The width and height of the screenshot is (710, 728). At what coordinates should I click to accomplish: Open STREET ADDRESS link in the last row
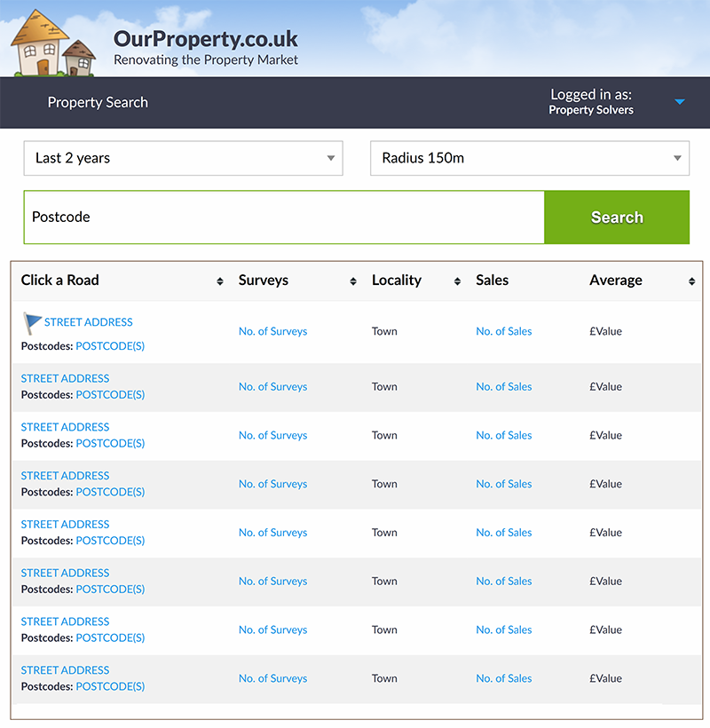65,670
